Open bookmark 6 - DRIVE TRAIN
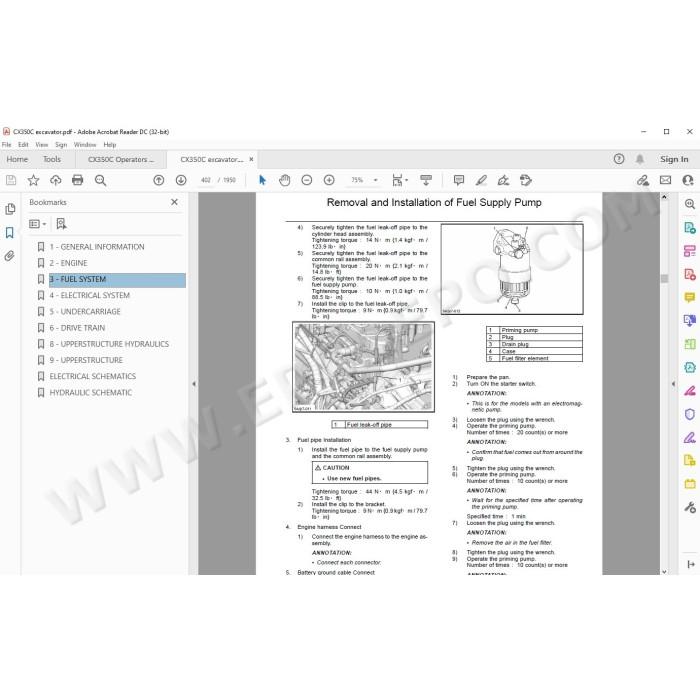 coord(77,328)
